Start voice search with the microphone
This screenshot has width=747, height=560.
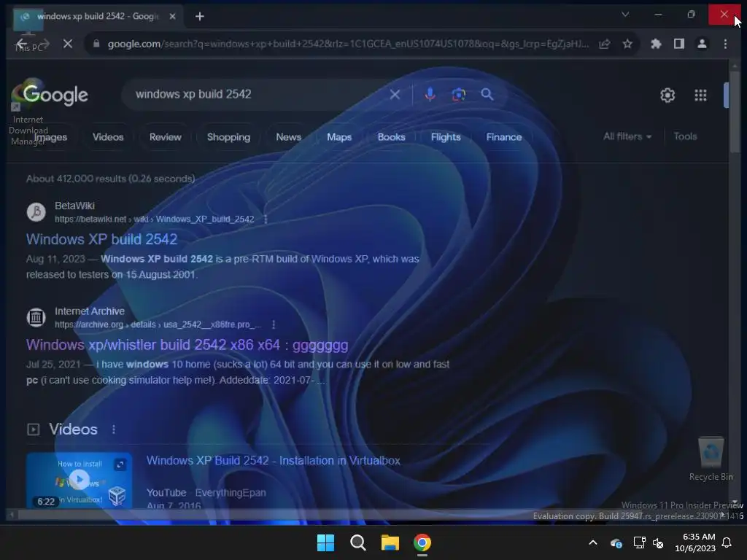pyautogui.click(x=430, y=94)
